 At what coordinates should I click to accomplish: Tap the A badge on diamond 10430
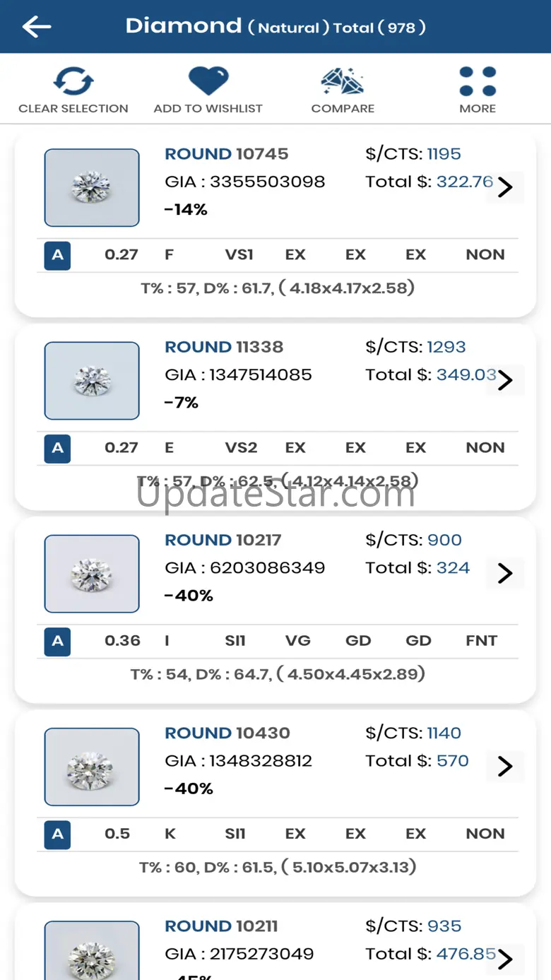[57, 834]
